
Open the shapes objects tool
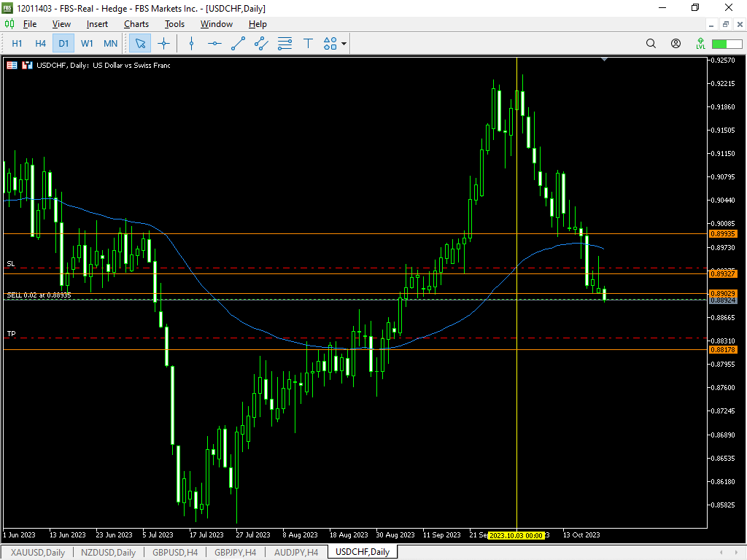coord(330,44)
